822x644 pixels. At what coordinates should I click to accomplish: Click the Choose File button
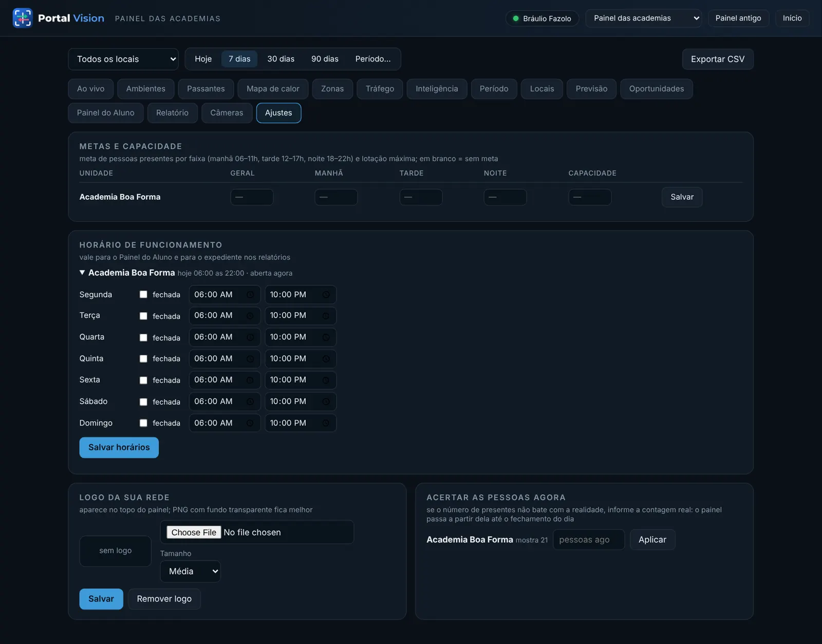[x=194, y=533]
